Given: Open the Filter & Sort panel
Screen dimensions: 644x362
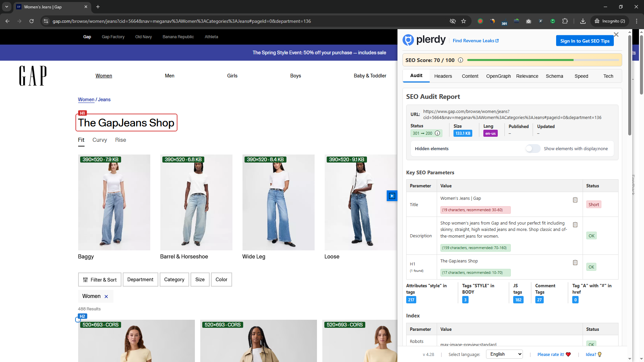Looking at the screenshot, I should pyautogui.click(x=100, y=280).
